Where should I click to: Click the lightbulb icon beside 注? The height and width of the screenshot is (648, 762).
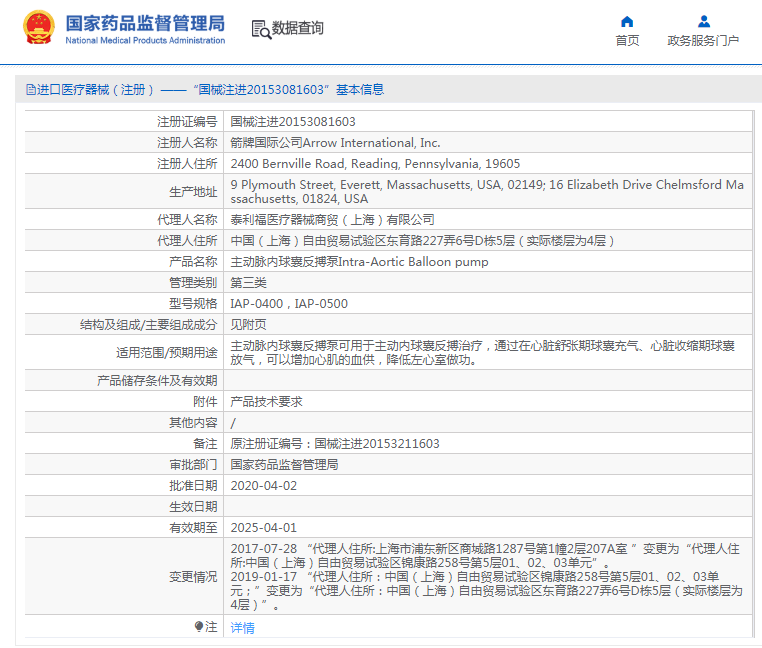[x=199, y=626]
